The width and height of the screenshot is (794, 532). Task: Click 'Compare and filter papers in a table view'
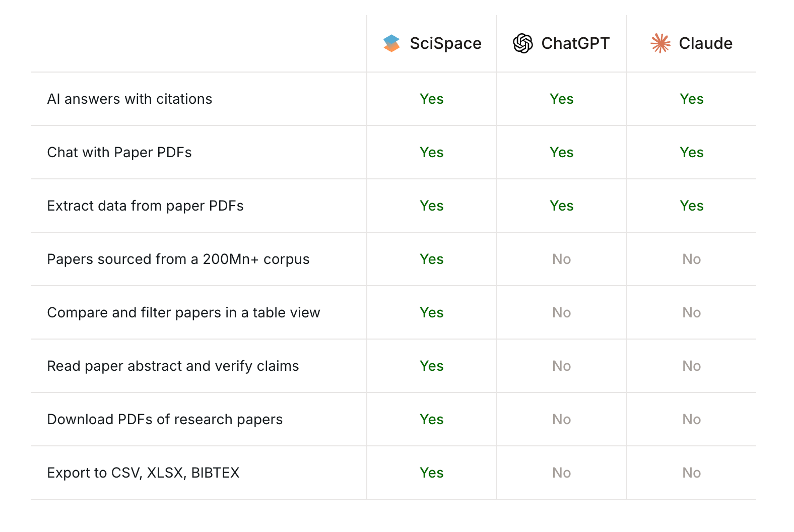(x=183, y=312)
